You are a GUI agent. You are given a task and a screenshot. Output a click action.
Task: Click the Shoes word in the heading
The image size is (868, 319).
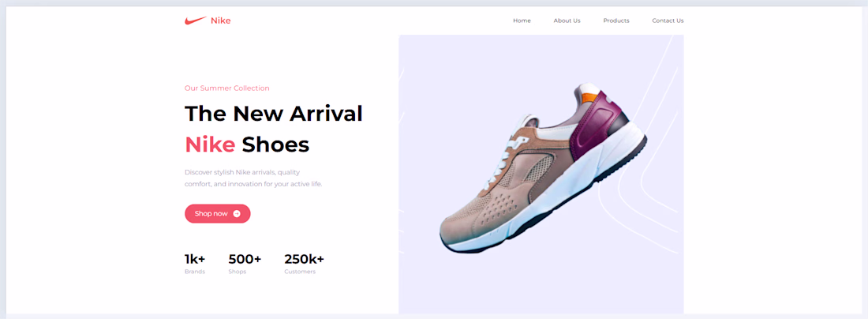click(275, 144)
